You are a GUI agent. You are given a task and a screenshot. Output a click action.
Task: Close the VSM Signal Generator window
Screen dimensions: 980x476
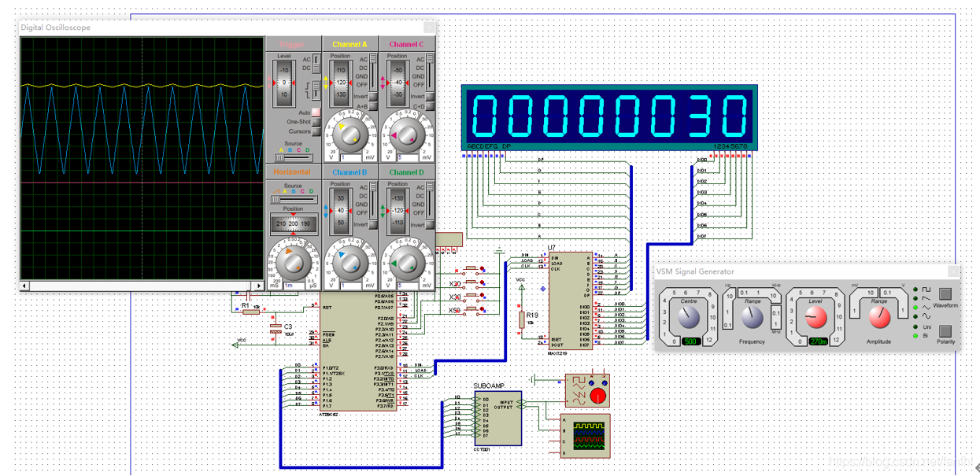coord(953,271)
